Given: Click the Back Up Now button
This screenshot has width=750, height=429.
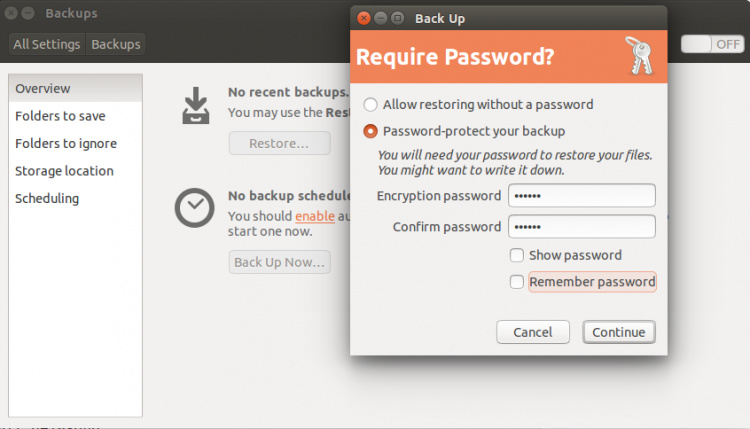Looking at the screenshot, I should [x=279, y=262].
